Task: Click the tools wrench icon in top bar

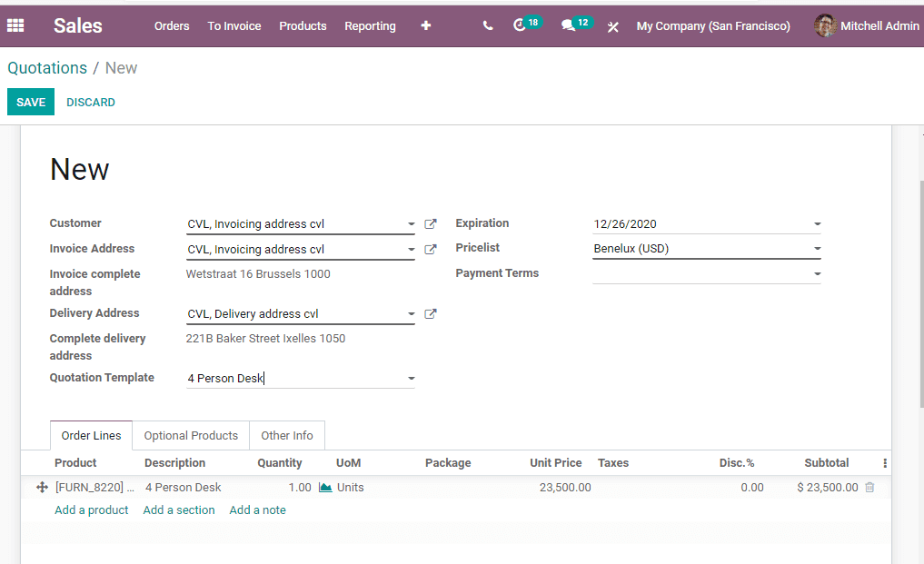Action: coord(613,26)
